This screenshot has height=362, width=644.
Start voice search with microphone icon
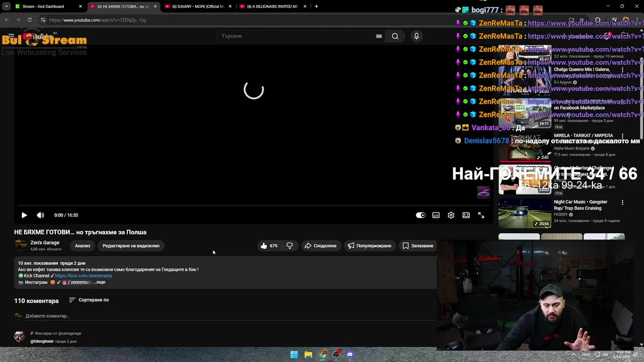pyautogui.click(x=416, y=36)
